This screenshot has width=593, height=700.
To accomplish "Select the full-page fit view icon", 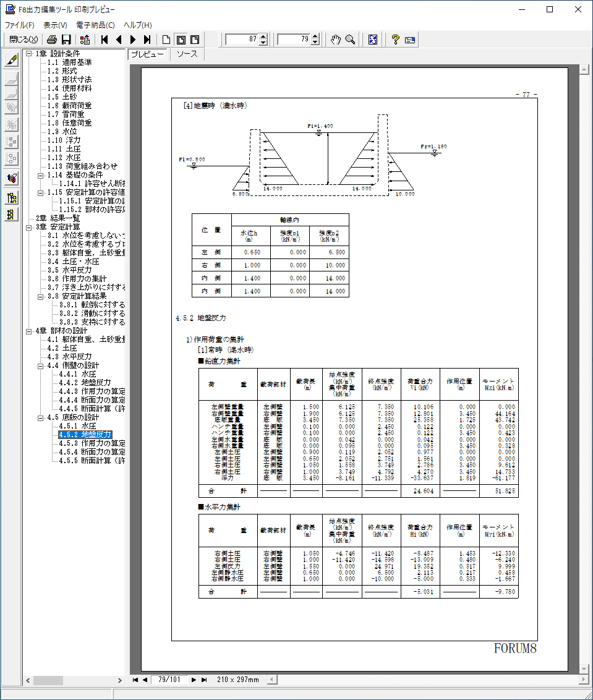I will point(181,40).
